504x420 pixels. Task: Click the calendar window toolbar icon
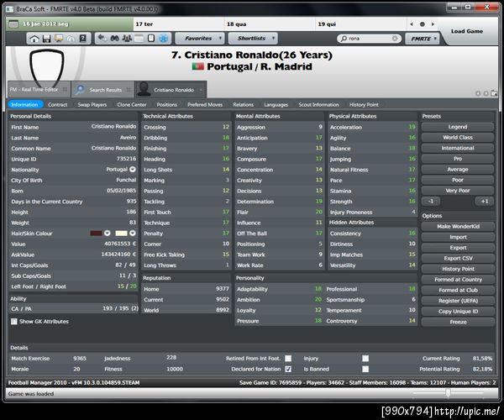pos(139,39)
